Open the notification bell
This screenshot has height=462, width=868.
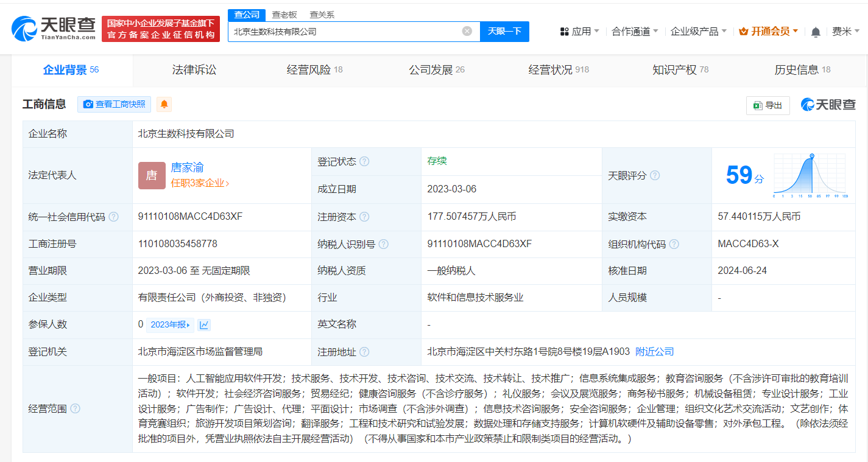pyautogui.click(x=815, y=30)
